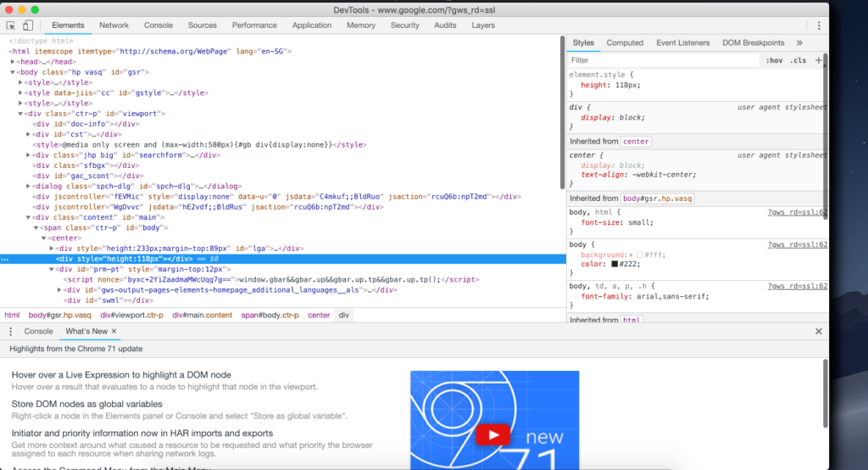The height and width of the screenshot is (470, 868).
Task: Click the Styles Filter input field
Action: tap(665, 60)
